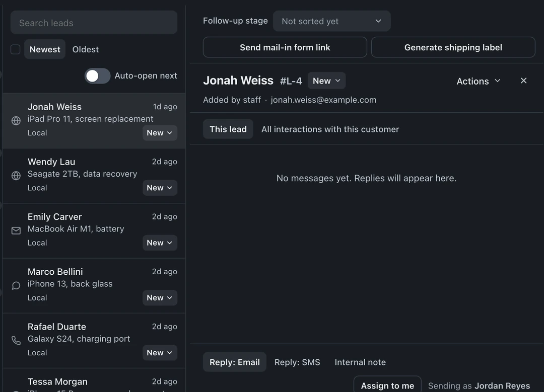Image resolution: width=544 pixels, height=392 pixels.
Task: Open Wendy Lau lead
Action: (94, 176)
